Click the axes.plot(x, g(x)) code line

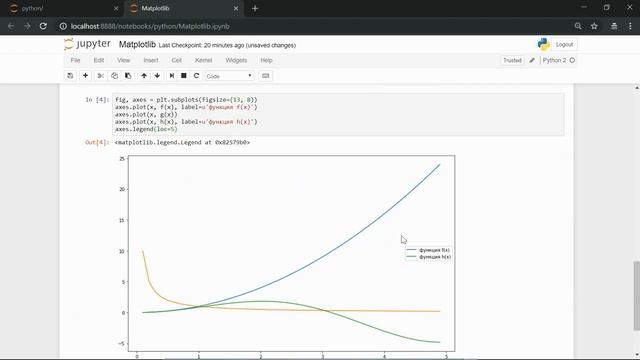(x=146, y=114)
